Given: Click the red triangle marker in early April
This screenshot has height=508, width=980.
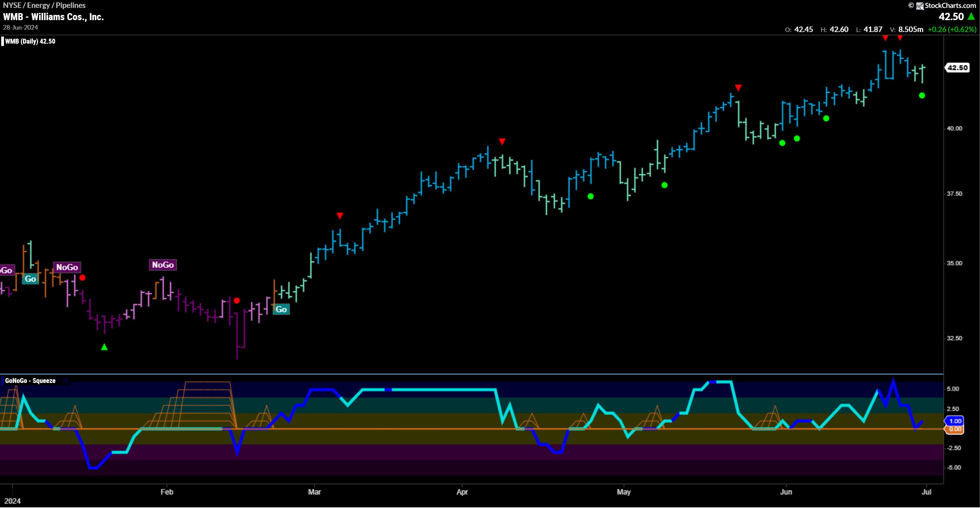Looking at the screenshot, I should click(502, 142).
